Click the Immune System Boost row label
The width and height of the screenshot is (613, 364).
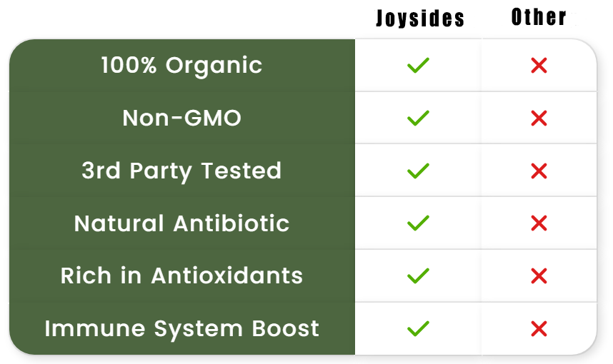[x=181, y=328]
